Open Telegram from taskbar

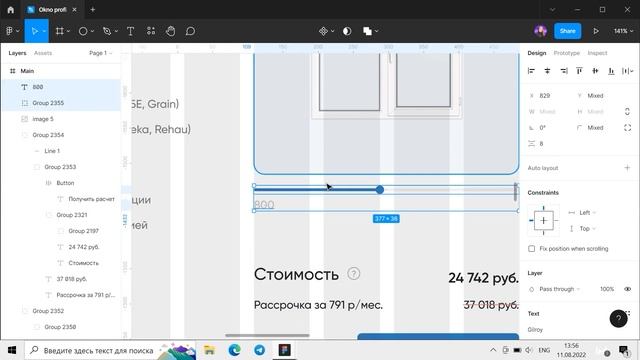(260, 350)
